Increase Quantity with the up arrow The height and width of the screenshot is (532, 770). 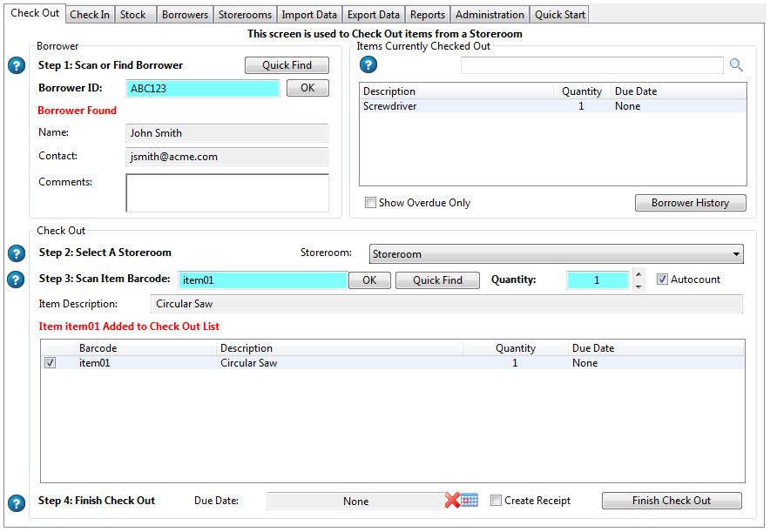pos(638,275)
